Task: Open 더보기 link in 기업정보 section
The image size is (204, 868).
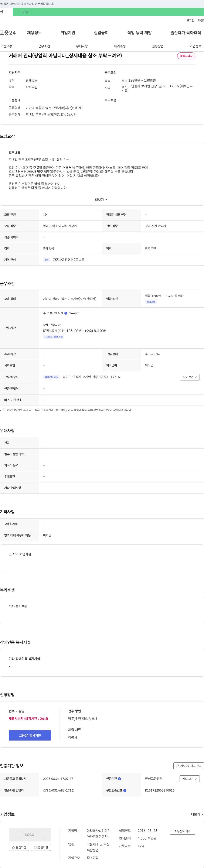Action: tap(197, 814)
